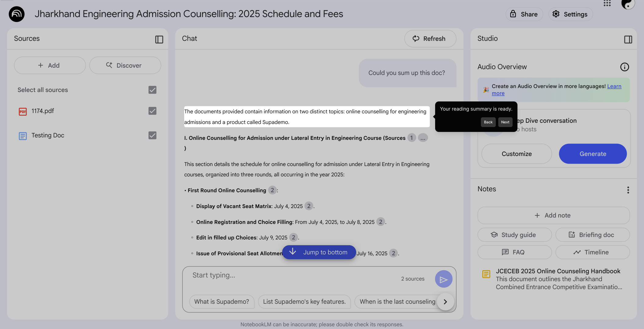Generate a Timeline note
644x329 pixels.
coord(593,252)
